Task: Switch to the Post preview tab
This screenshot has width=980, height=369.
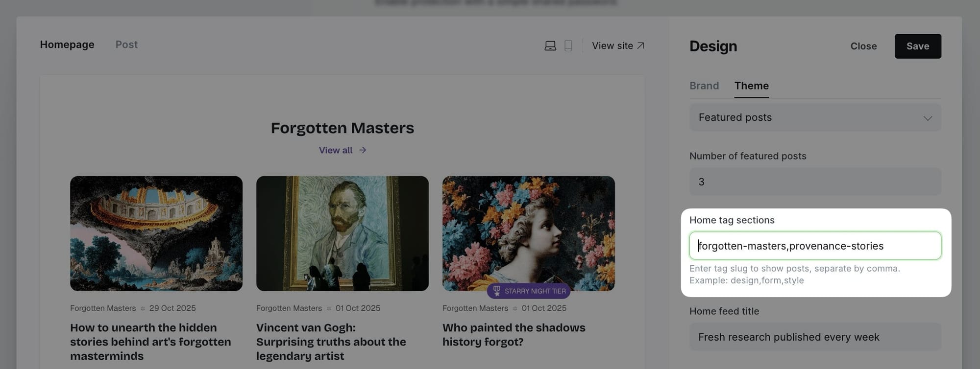Action: pyautogui.click(x=126, y=45)
